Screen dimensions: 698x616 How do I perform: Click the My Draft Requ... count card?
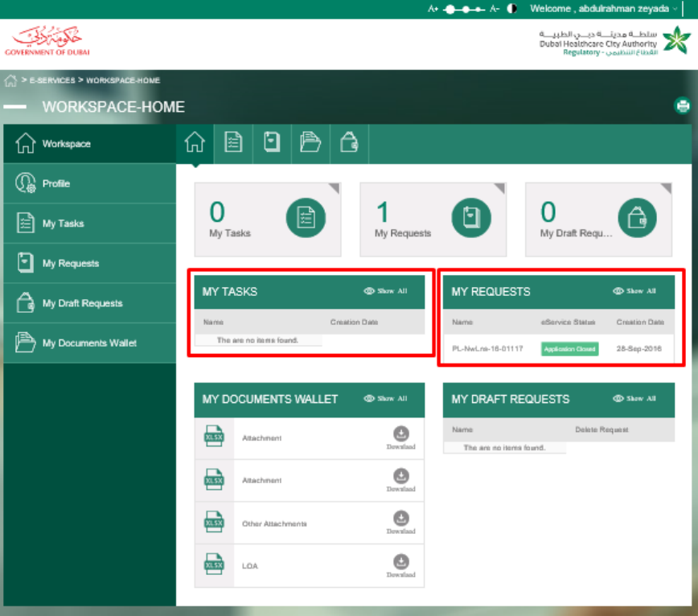click(599, 220)
